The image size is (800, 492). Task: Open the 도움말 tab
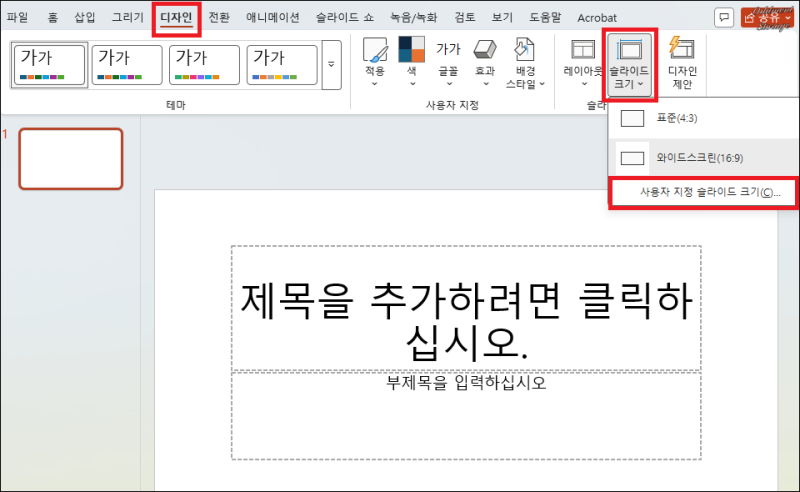(545, 17)
